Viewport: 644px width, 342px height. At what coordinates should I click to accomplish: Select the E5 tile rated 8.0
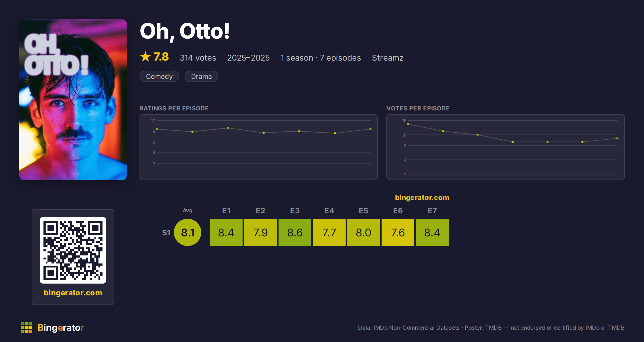click(364, 232)
